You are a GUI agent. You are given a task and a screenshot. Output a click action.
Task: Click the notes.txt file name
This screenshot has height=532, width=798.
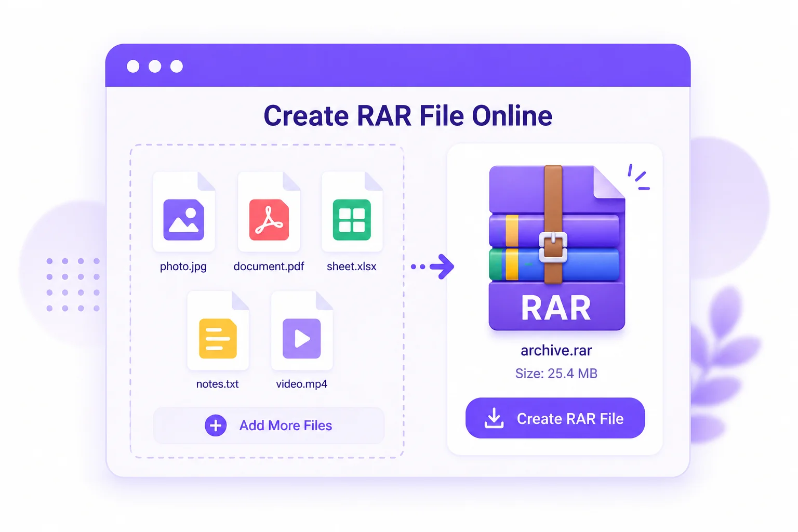coord(217,384)
